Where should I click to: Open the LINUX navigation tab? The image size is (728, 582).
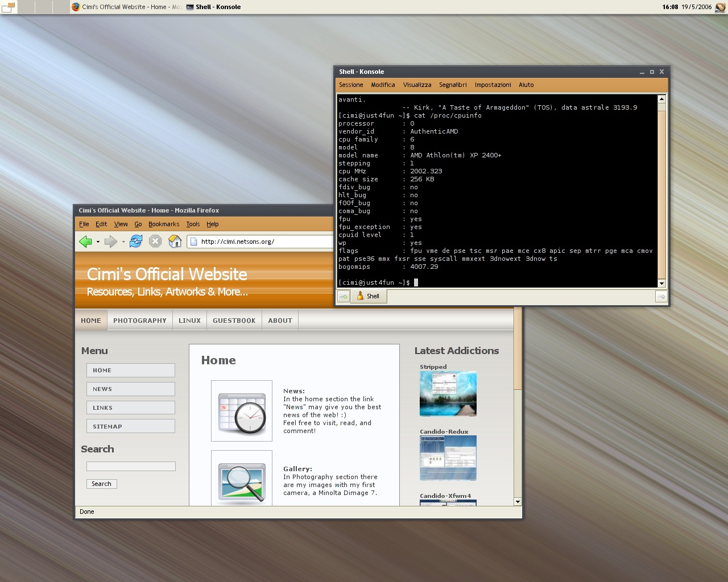[x=189, y=321]
